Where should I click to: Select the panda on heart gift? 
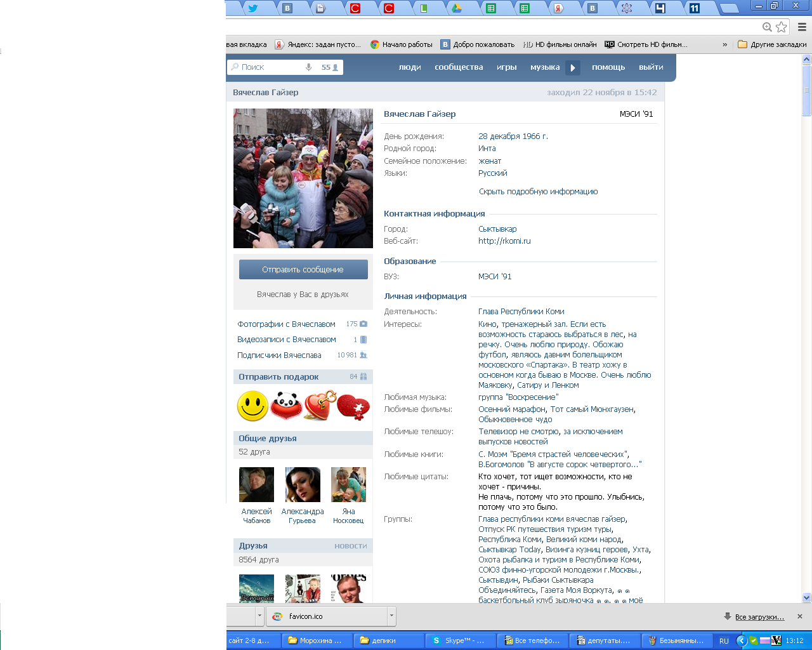[286, 406]
